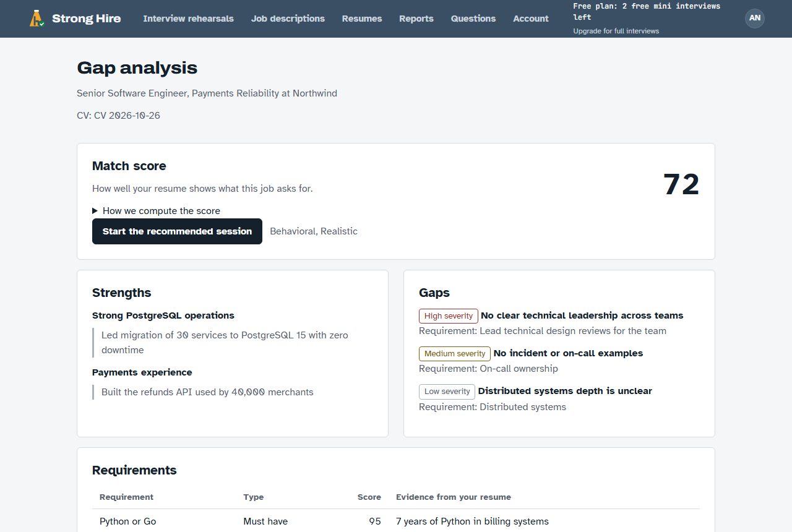Select the High severity badge
Image resolution: width=792 pixels, height=532 pixels.
point(449,316)
